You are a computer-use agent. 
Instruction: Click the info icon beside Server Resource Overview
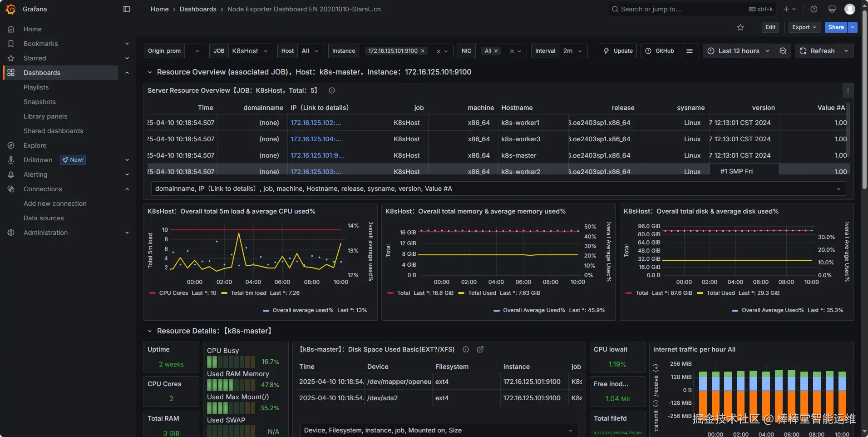332,90
